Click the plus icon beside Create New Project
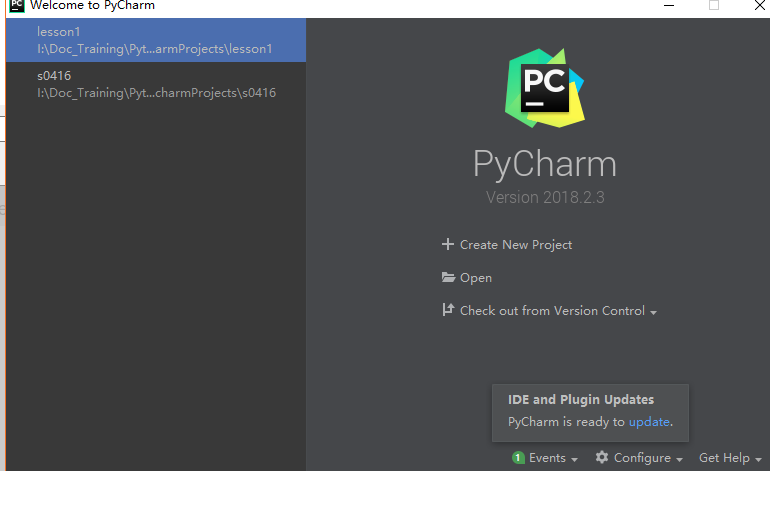Image resolution: width=770 pixels, height=507 pixels. point(447,244)
